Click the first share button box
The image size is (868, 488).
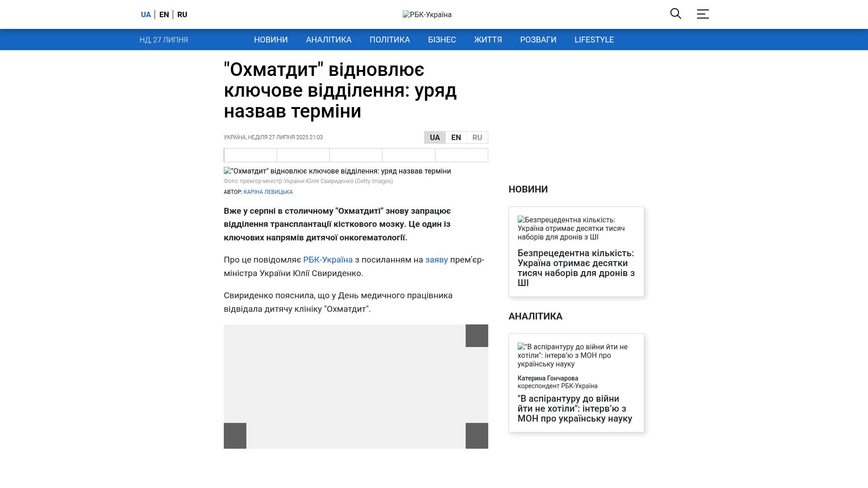click(x=250, y=155)
